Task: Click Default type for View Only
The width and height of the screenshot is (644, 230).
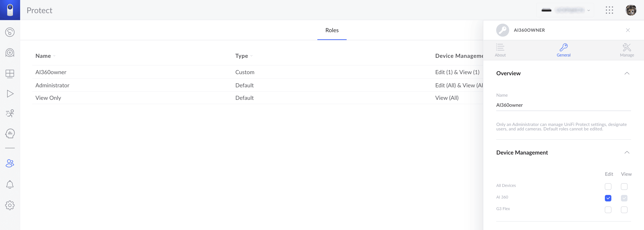Action: click(244, 98)
